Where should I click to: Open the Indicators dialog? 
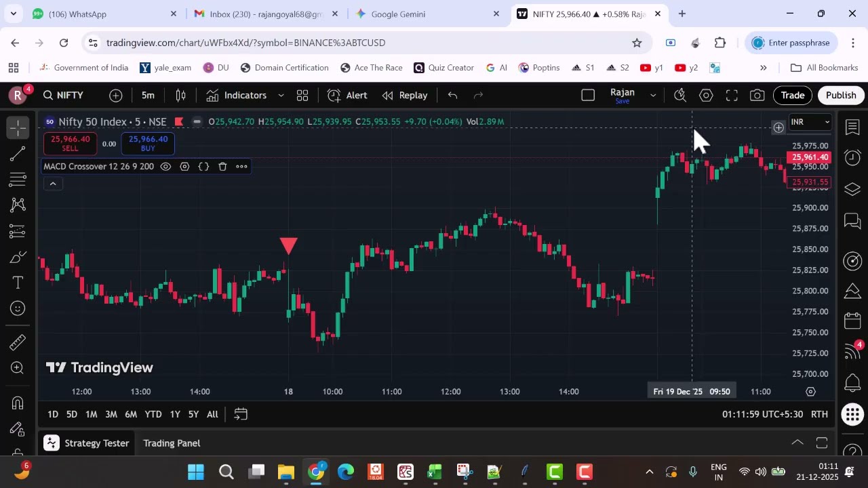tap(236, 96)
